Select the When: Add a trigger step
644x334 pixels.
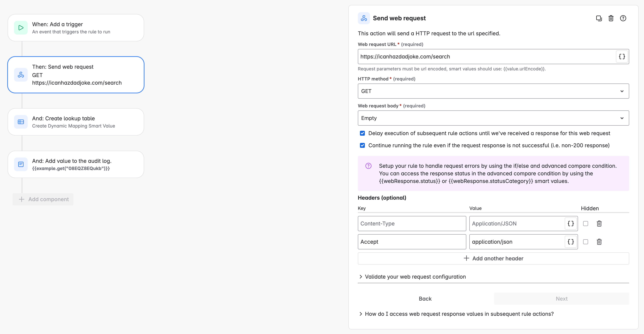pos(76,28)
